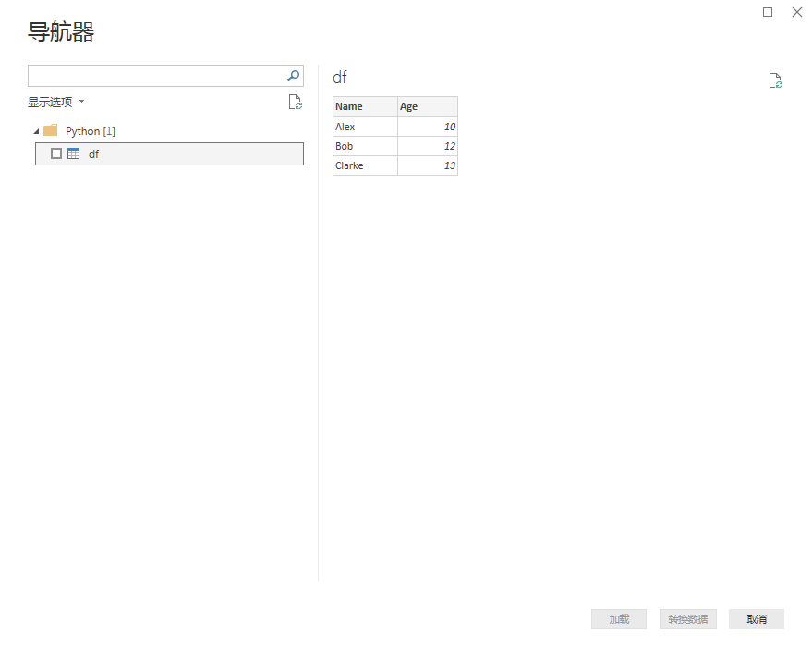Click the Clarke cell

pos(365,165)
